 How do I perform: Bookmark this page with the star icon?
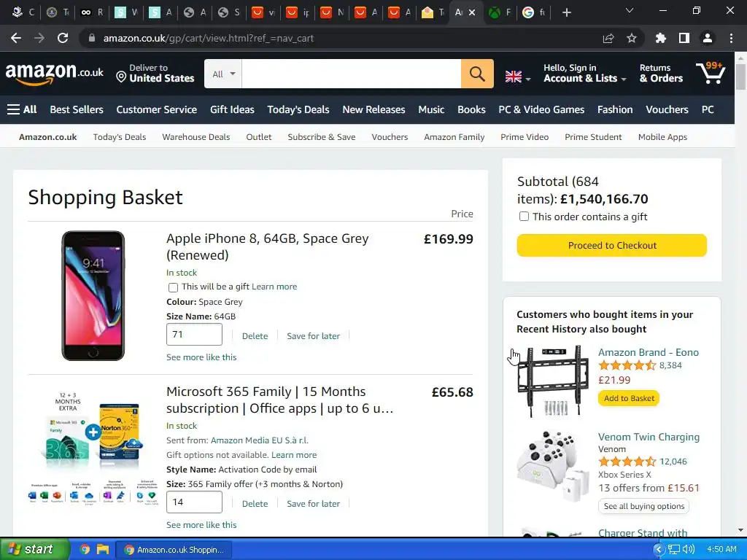[632, 38]
